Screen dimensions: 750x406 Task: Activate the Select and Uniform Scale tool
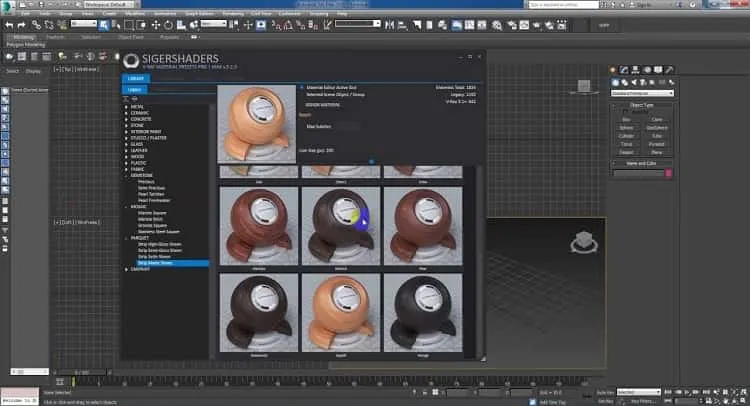coord(181,25)
